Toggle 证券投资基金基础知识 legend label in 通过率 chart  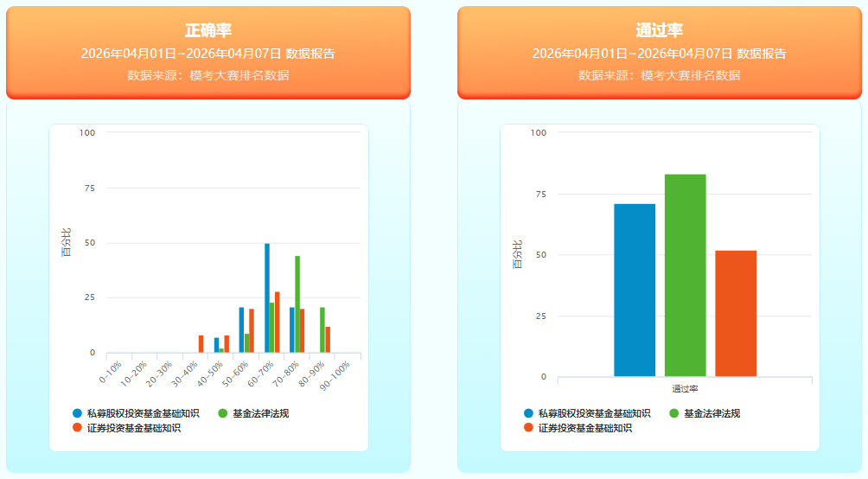(x=584, y=427)
